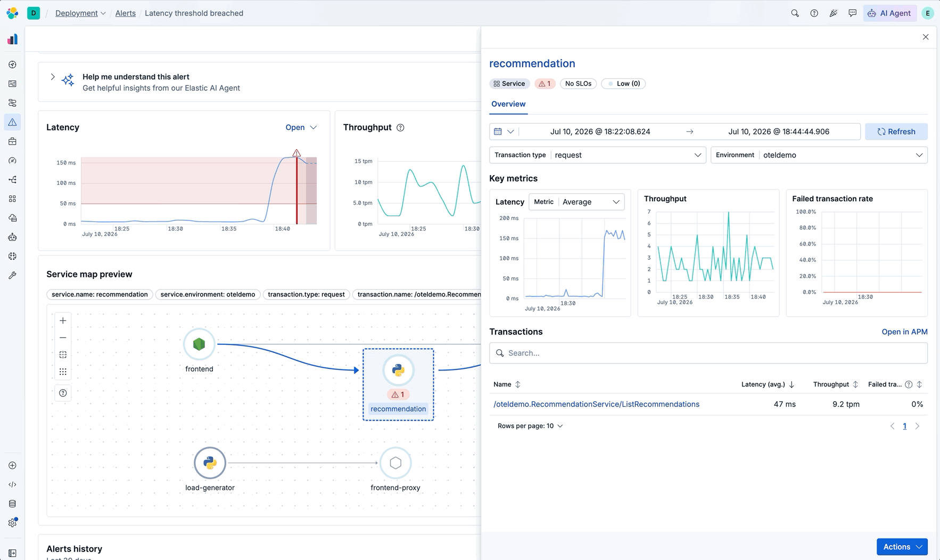Open the wrench tools icon in sidebar
Viewport: 940px width, 560px height.
click(12, 275)
